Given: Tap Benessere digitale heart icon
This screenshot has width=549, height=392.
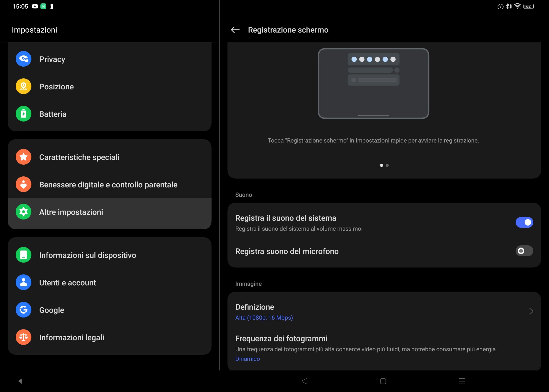Looking at the screenshot, I should 23,184.
